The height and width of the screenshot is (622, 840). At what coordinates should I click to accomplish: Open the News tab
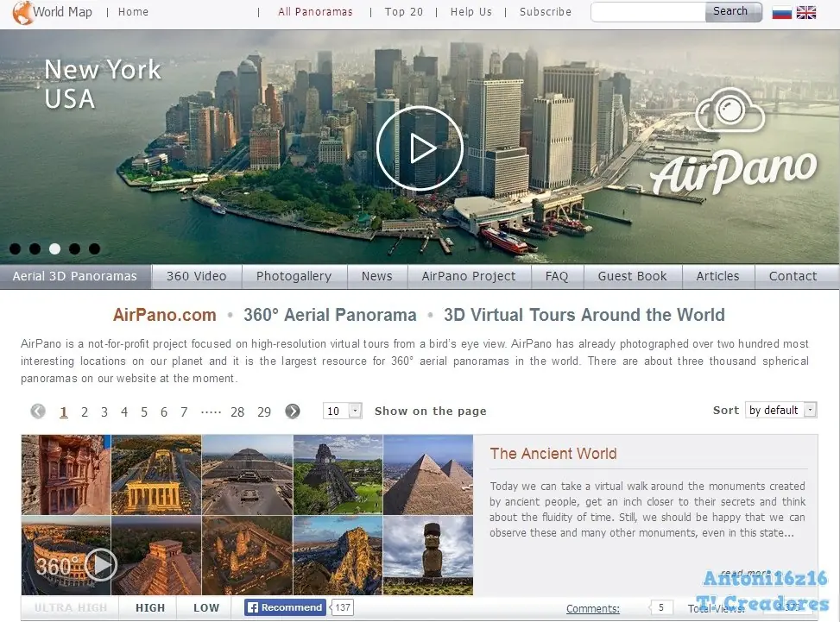pos(377,276)
